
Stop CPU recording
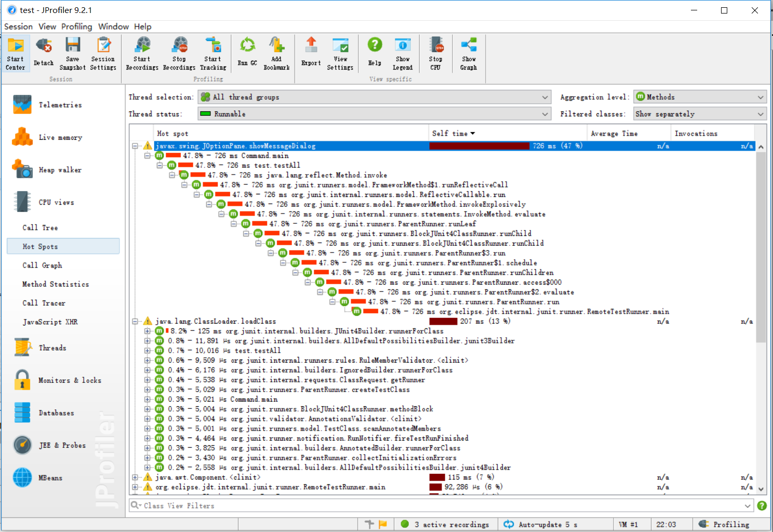point(436,54)
